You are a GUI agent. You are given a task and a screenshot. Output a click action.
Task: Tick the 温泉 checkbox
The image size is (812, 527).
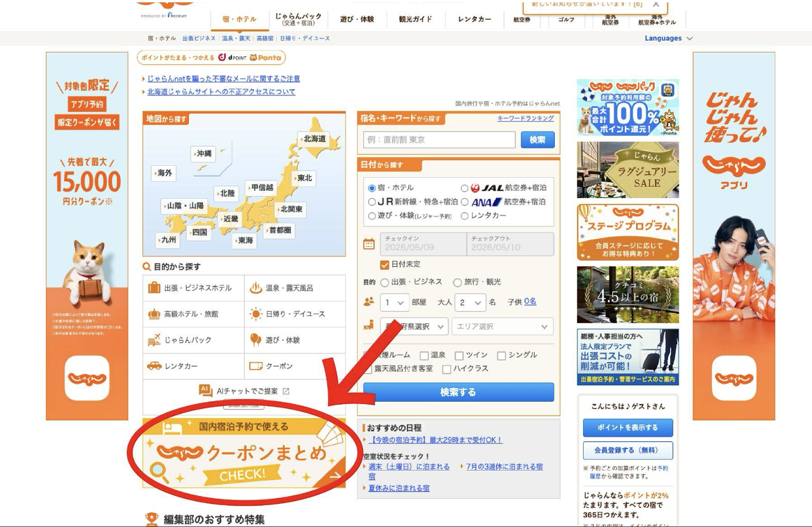click(x=424, y=355)
